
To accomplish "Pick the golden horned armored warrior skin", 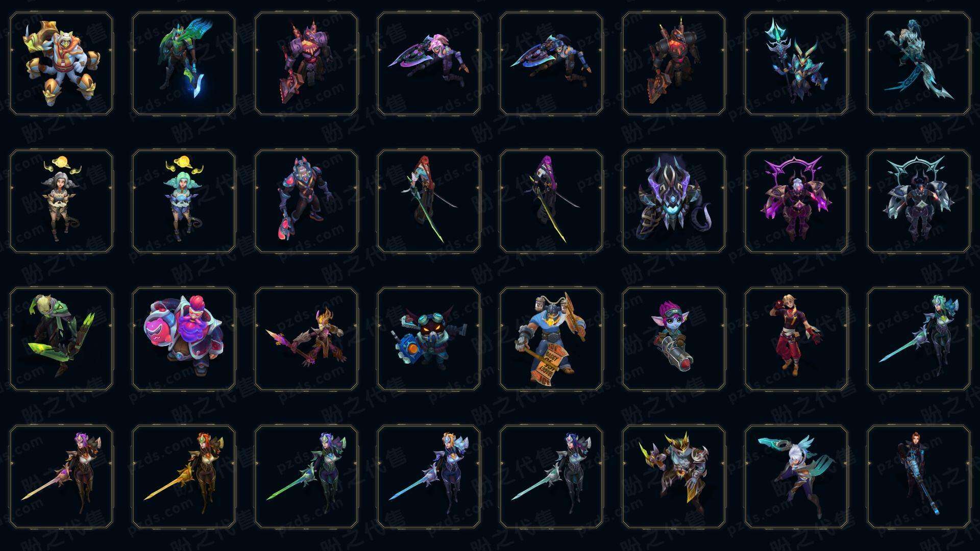I will click(x=674, y=477).
